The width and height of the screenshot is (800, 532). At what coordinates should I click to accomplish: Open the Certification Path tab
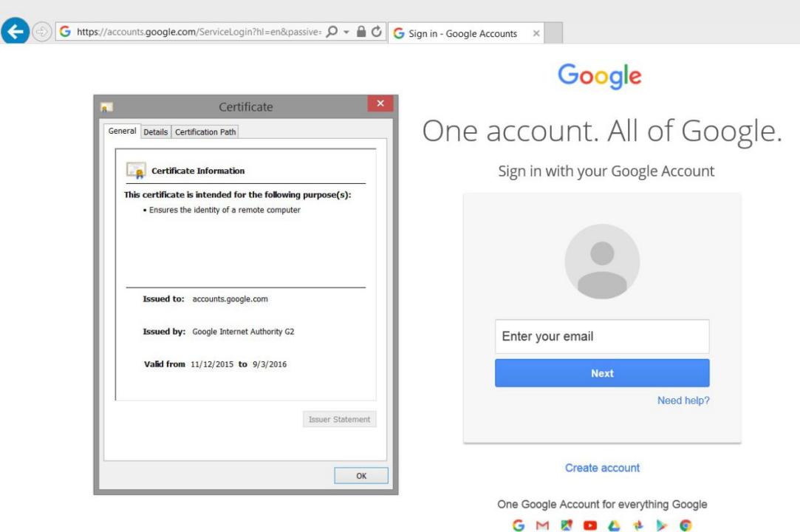[205, 132]
